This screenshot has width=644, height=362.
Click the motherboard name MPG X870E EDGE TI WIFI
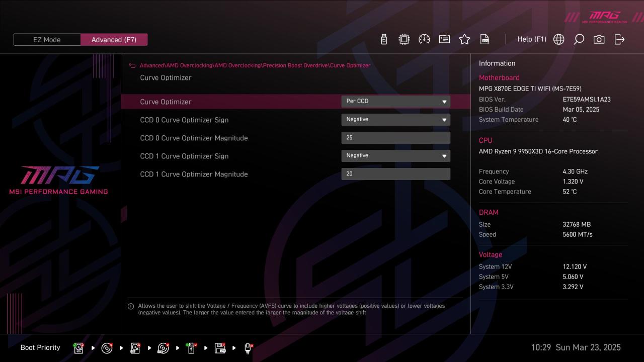530,88
